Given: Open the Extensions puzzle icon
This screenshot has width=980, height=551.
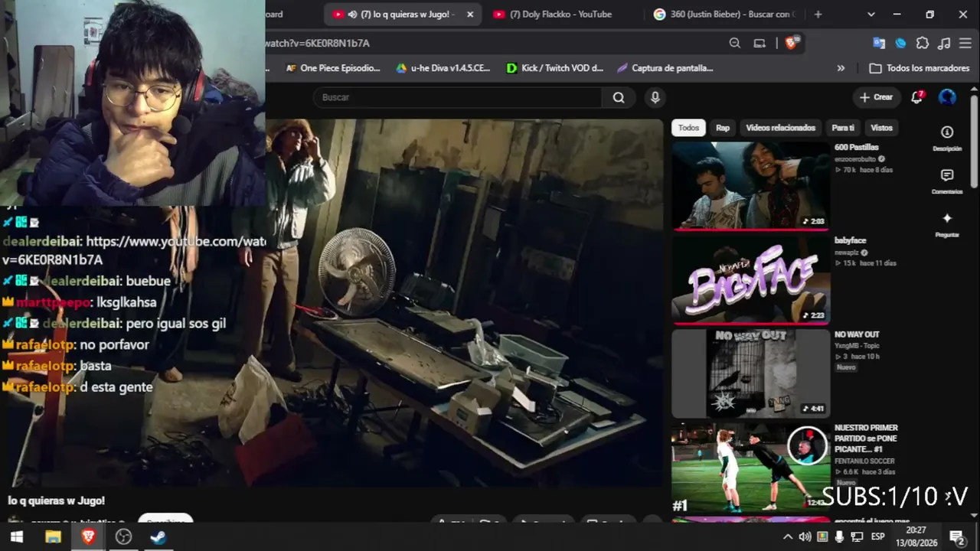Looking at the screenshot, I should [923, 43].
